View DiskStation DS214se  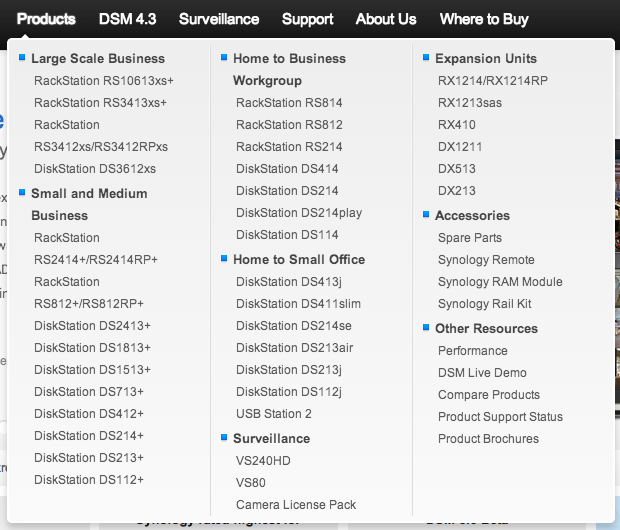(294, 326)
